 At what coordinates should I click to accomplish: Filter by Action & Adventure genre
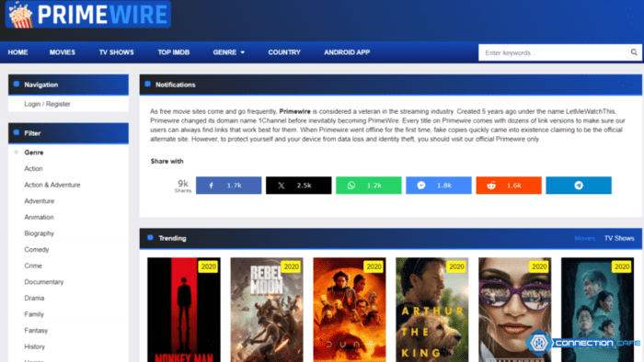52,185
